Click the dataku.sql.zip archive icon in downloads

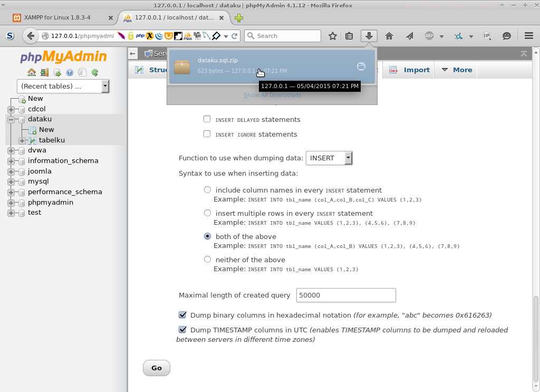point(181,65)
